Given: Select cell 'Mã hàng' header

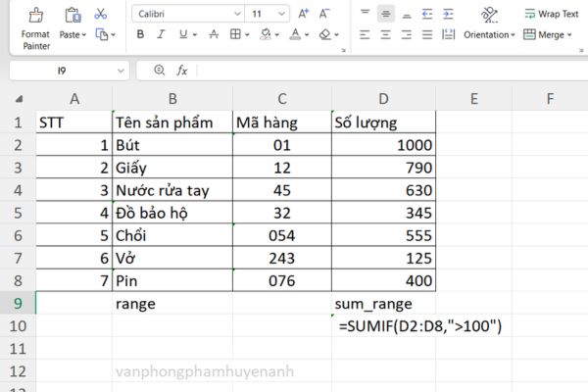Looking at the screenshot, I should [x=282, y=122].
